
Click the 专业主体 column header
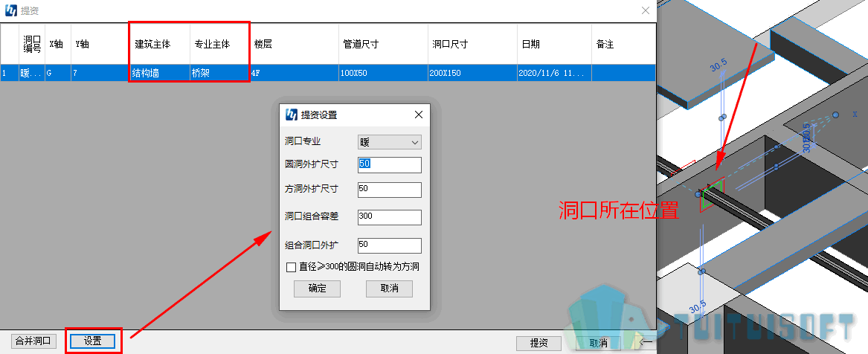[x=219, y=44]
